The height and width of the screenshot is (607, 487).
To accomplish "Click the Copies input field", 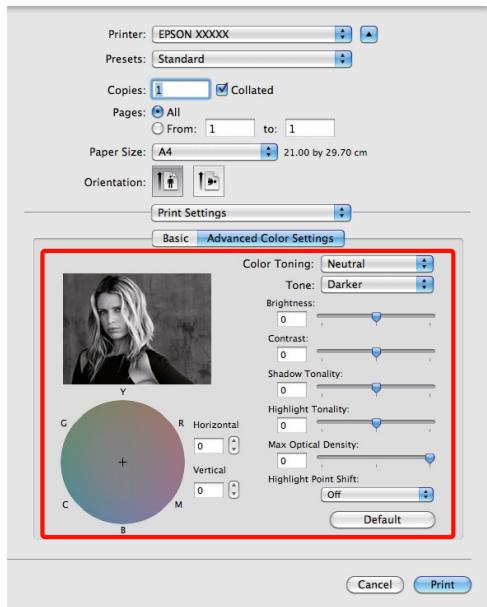I will 181,90.
